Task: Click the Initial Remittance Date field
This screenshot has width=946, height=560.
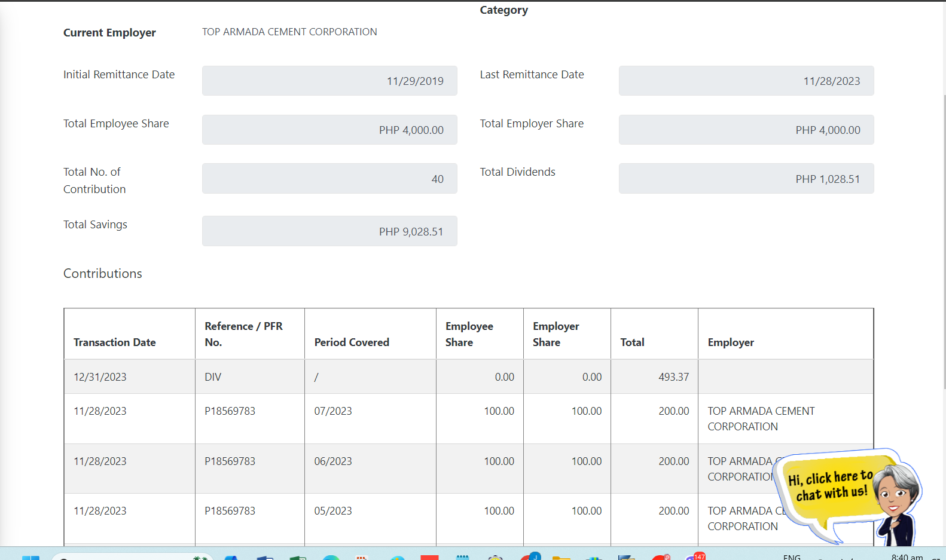Action: pyautogui.click(x=329, y=81)
